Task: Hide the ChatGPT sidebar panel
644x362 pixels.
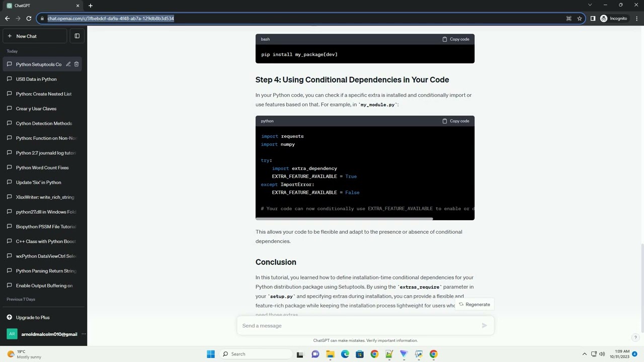Action: [x=77, y=36]
